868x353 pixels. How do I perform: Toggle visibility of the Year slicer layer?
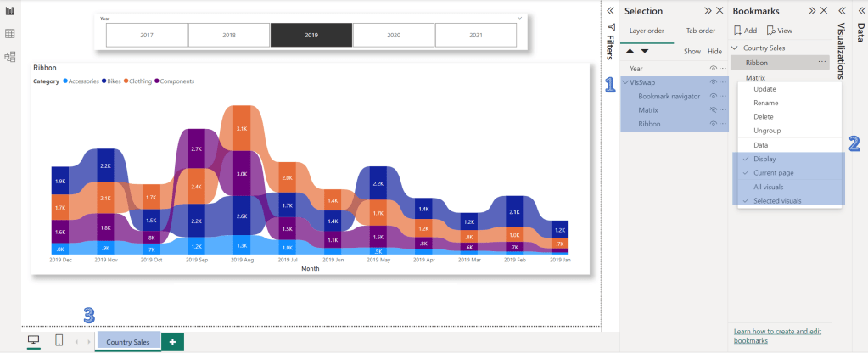[714, 68]
